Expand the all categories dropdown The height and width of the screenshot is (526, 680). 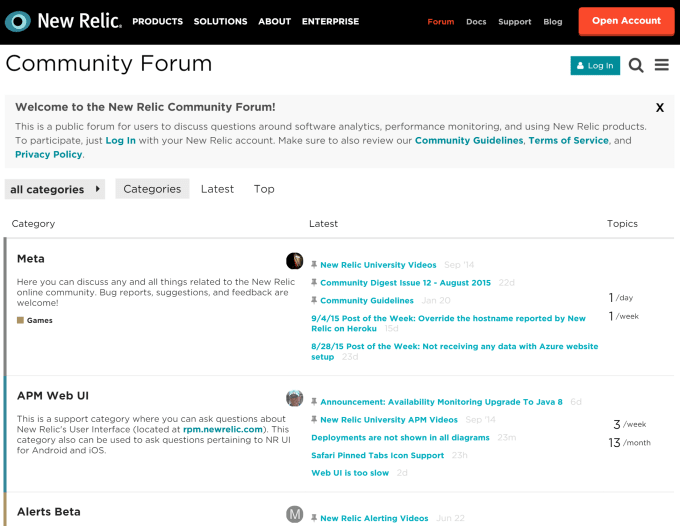55,189
